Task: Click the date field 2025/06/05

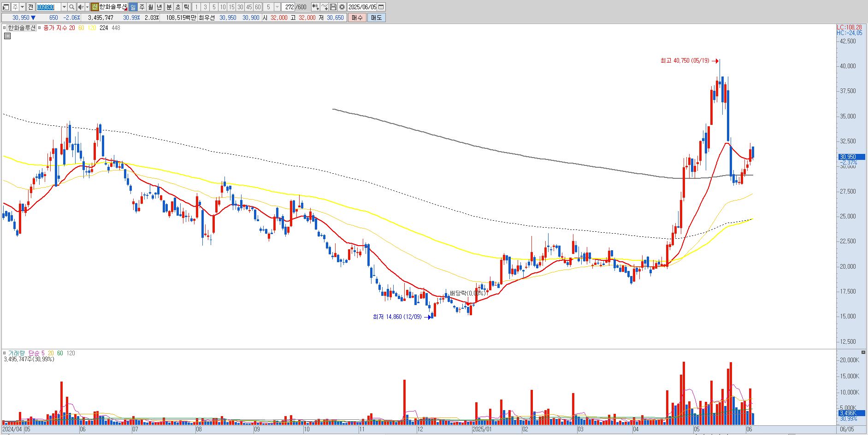Action: pos(362,7)
